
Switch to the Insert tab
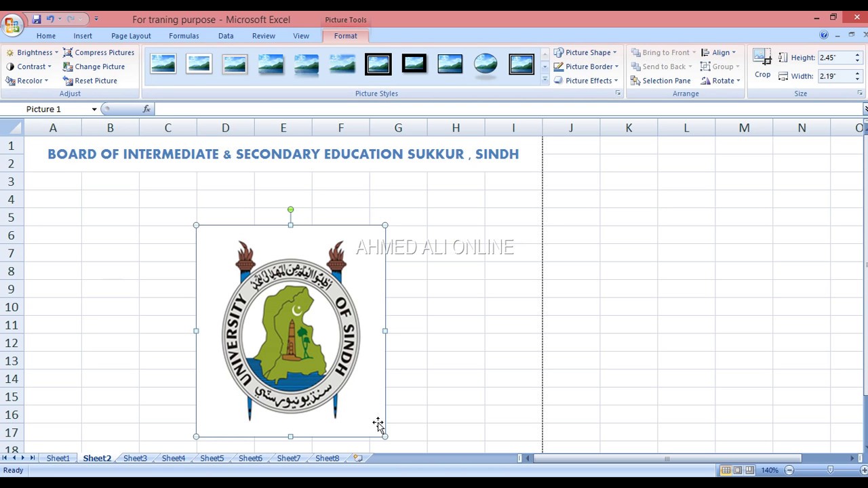point(83,36)
